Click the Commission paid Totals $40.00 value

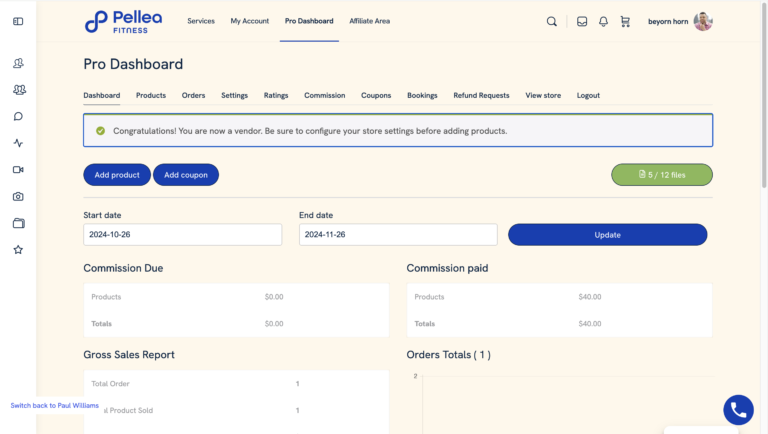[x=590, y=324]
